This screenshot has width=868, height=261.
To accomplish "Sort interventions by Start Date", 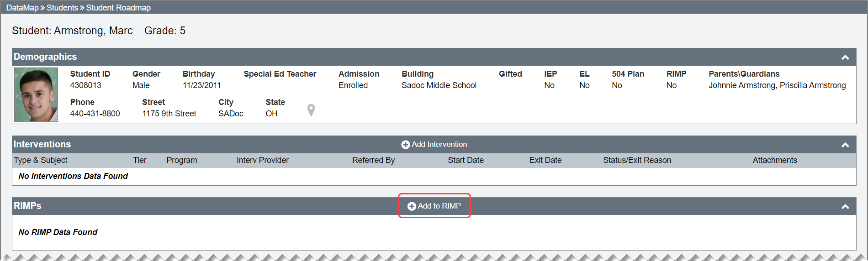I will (466, 160).
